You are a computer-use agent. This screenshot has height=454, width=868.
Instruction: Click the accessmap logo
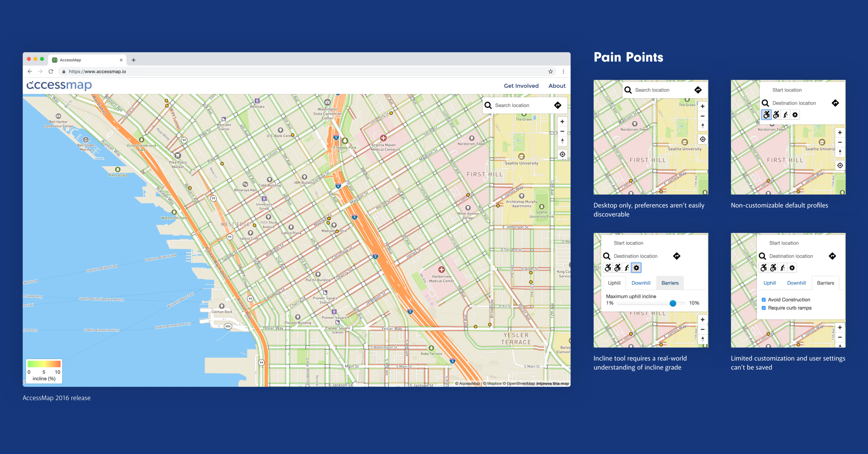[x=59, y=85]
